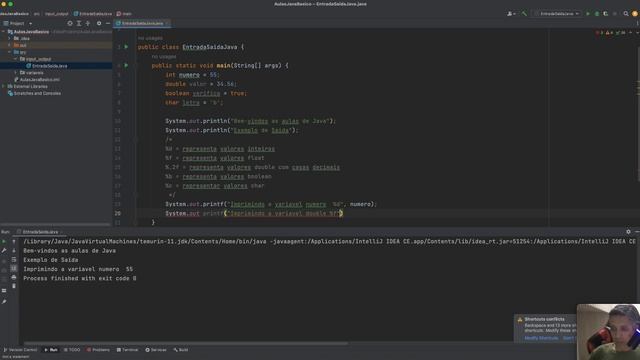640x360 pixels.
Task: Place cursor on the 'double valor' code line
Action: pos(201,84)
